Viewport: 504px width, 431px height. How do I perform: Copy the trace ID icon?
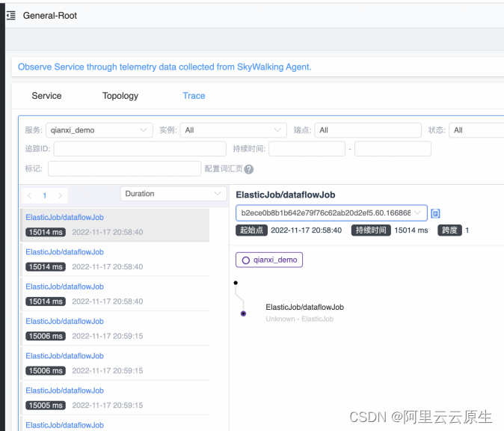point(435,213)
